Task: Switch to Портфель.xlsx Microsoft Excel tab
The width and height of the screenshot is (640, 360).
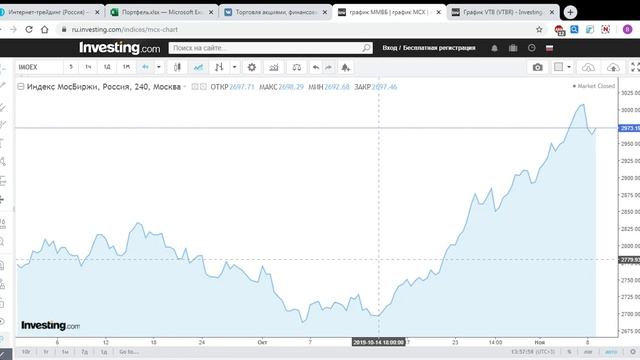Action: 161,12
